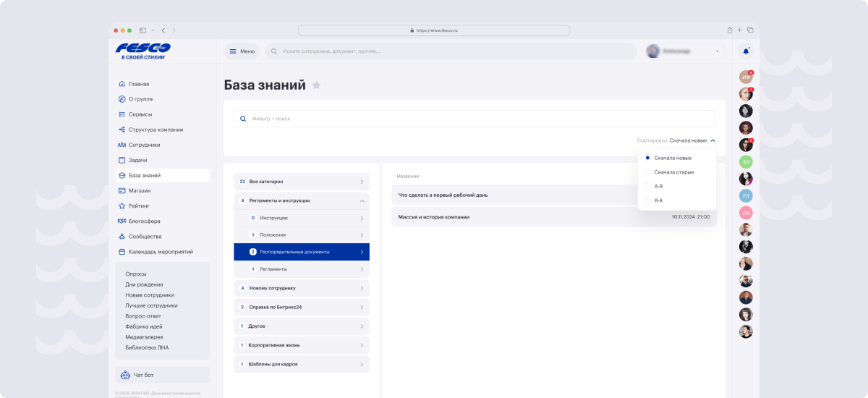Click the Структура компании sidebar icon
Viewport: 868px width, 398px height.
tap(122, 130)
